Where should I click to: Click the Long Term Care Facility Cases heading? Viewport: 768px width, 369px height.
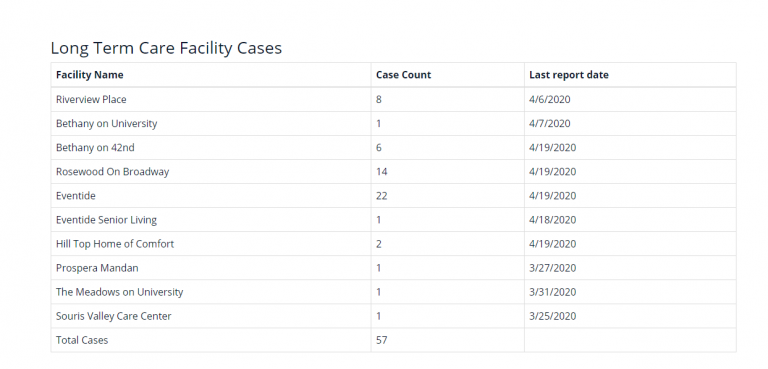[167, 48]
